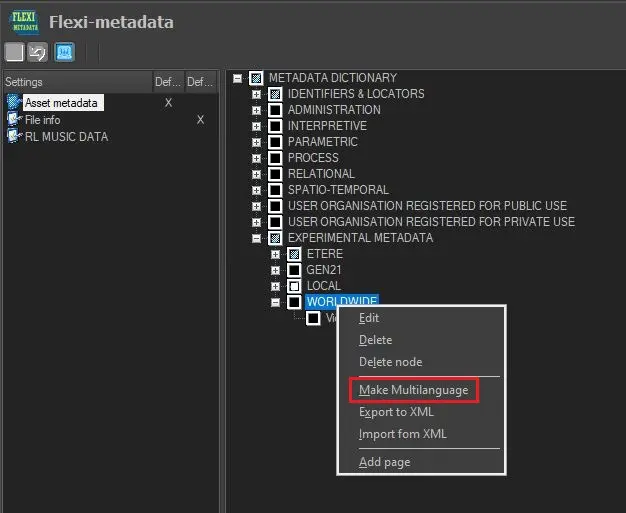Click the undo arrow toolbar icon
The image size is (626, 513).
pos(39,52)
